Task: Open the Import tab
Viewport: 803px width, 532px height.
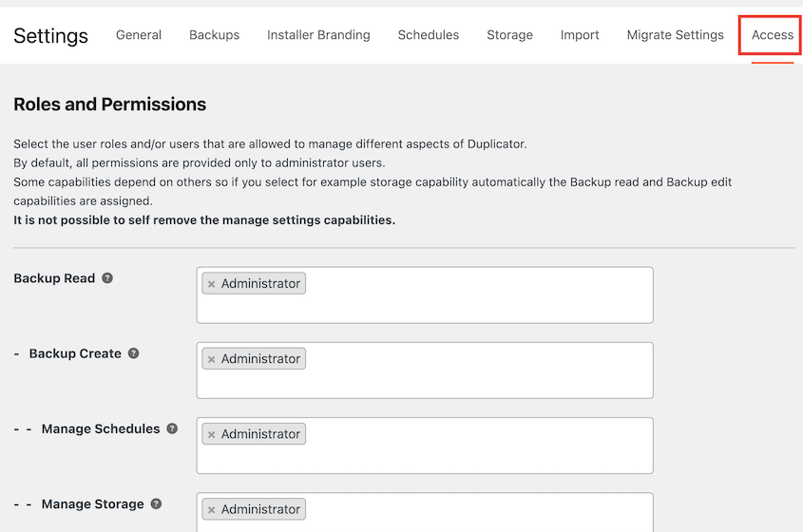Action: 580,35
